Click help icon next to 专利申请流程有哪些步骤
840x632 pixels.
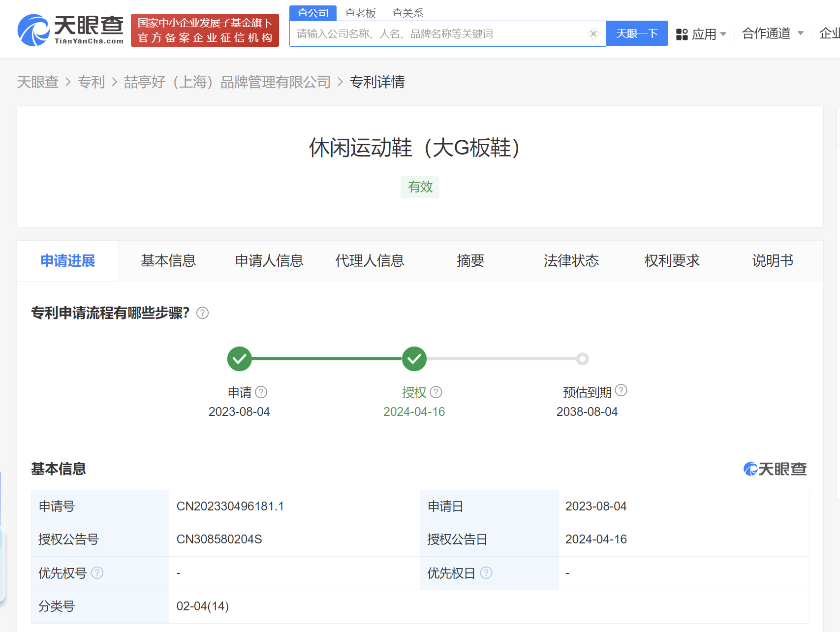click(202, 313)
